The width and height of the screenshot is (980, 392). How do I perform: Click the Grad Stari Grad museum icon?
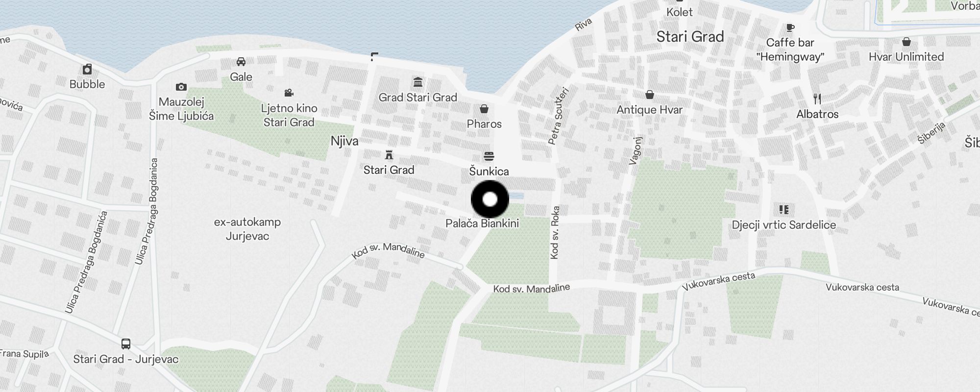coord(418,82)
